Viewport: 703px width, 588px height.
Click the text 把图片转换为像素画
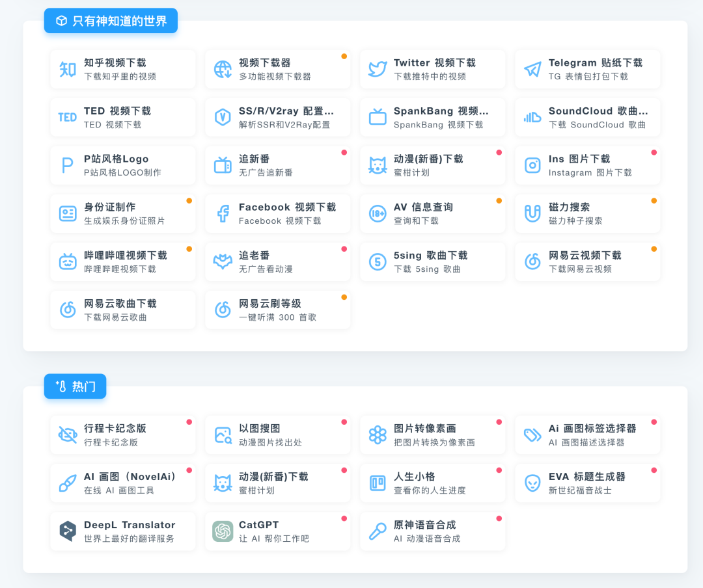point(434,442)
